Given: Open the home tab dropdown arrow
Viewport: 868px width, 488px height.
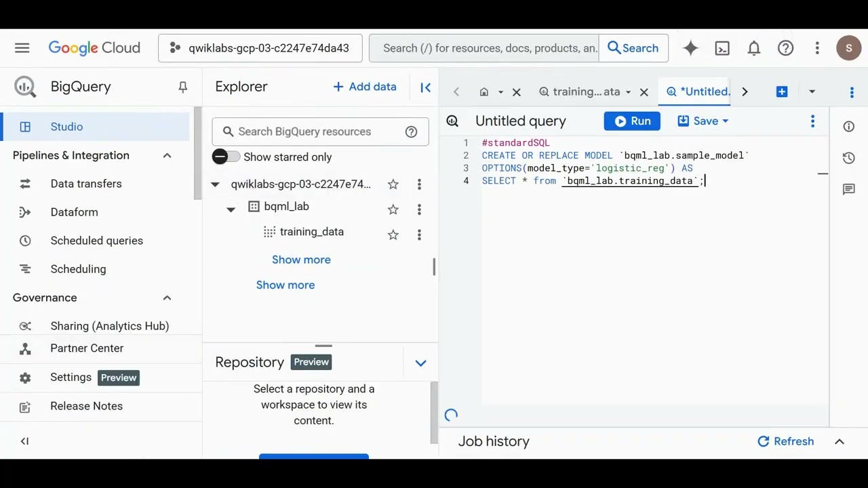Looking at the screenshot, I should (x=500, y=91).
